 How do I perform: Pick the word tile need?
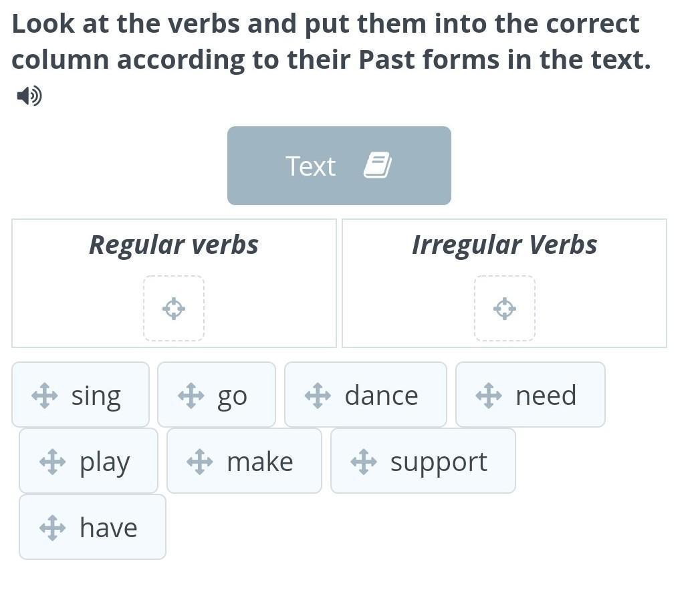[530, 394]
